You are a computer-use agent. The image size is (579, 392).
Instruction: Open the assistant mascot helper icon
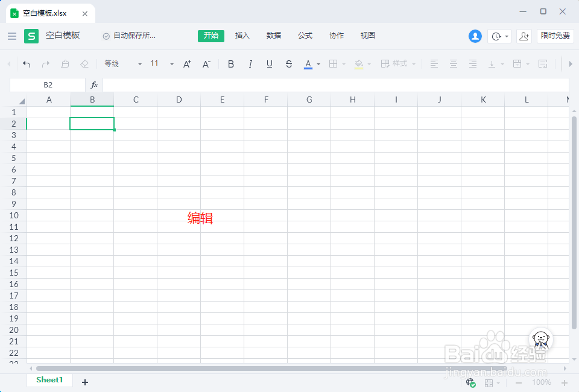pyautogui.click(x=541, y=339)
